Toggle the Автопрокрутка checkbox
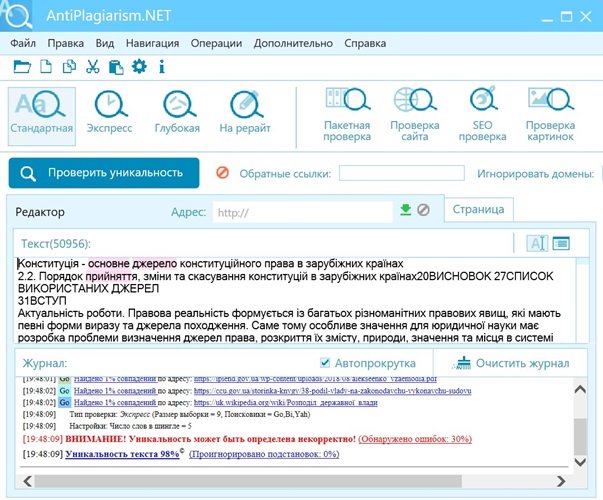 tap(323, 363)
